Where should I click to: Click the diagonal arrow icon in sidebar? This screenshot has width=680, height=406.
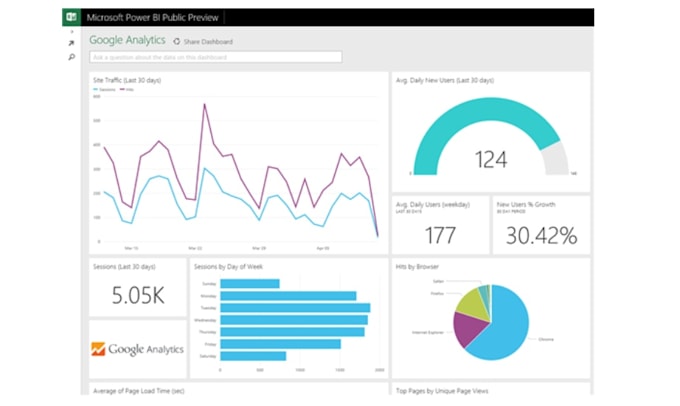72,43
